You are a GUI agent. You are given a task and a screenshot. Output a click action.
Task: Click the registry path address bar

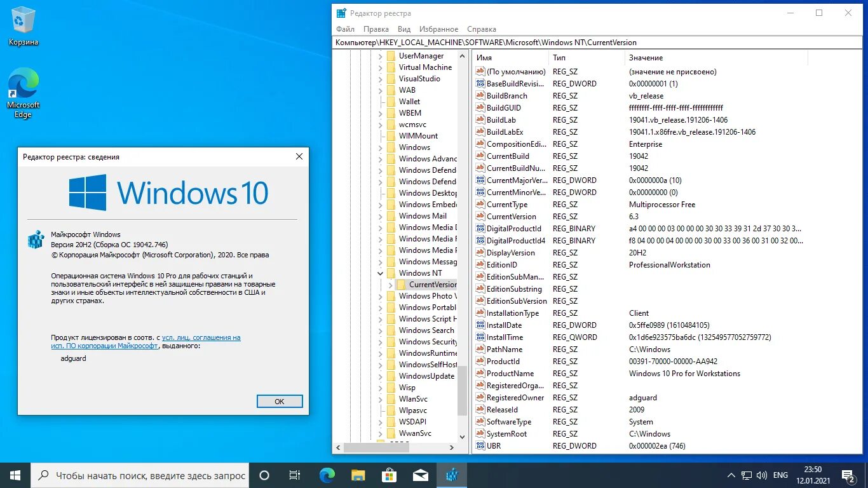click(597, 43)
